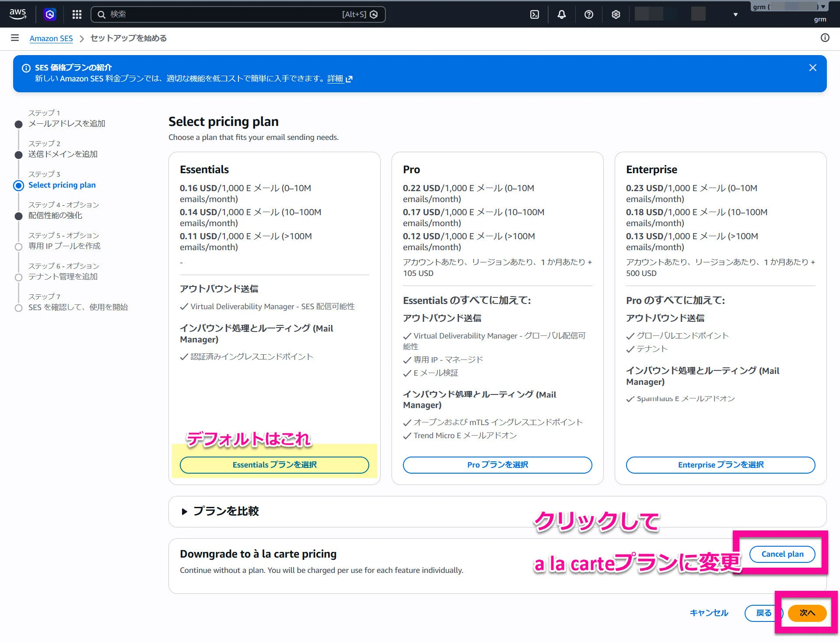Go to Amazon SES breadcrumb link

click(51, 38)
